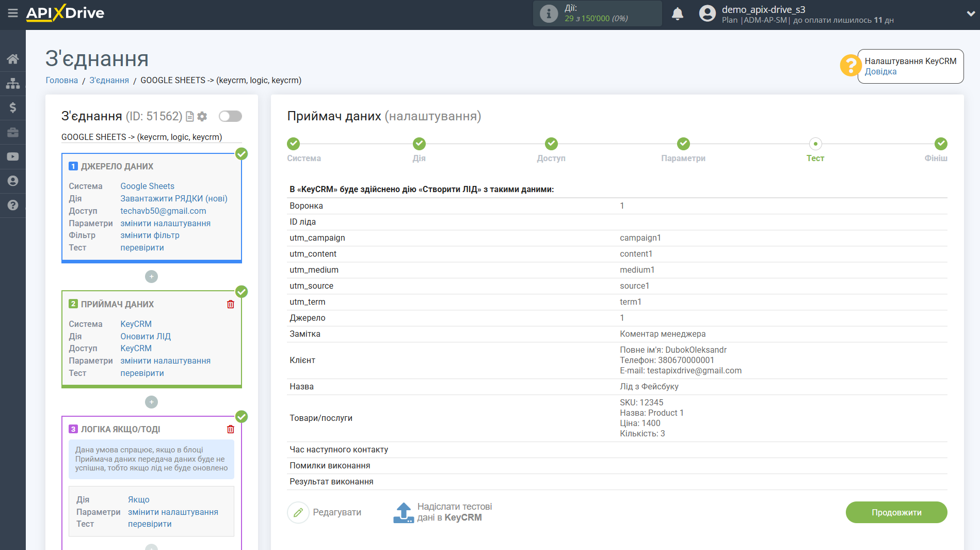The height and width of the screenshot is (550, 980).
Task: Open the hamburger menu
Action: [13, 13]
